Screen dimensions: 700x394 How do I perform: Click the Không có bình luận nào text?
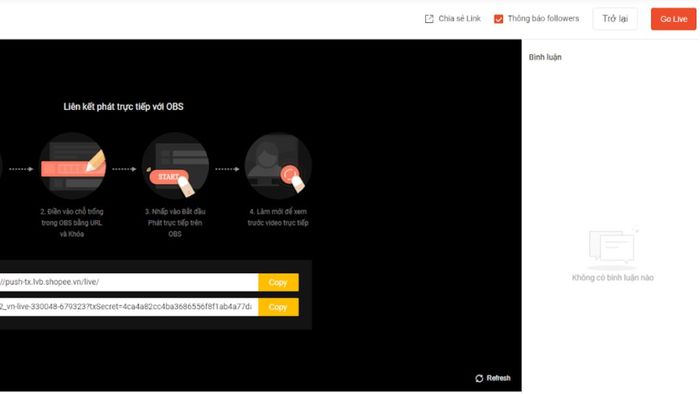coord(612,278)
